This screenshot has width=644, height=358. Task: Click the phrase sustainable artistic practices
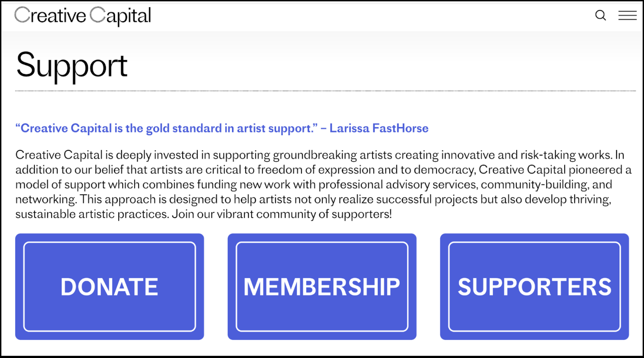92,214
